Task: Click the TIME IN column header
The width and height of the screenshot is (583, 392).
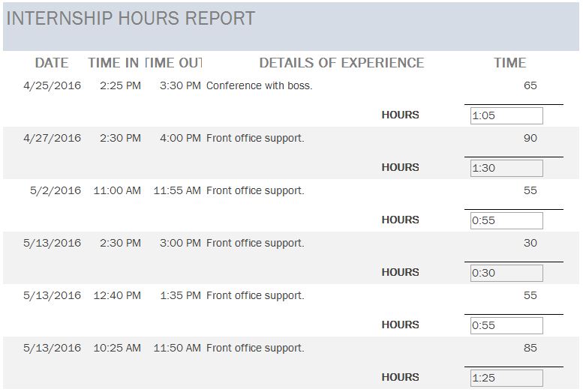Action: 113,63
